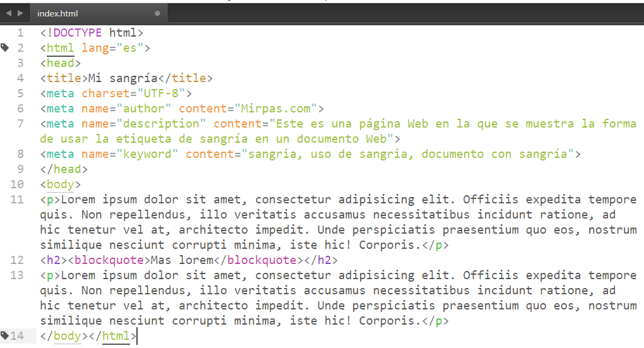Click line number 7 in gutter
This screenshot has width=644, height=348.
[21, 124]
